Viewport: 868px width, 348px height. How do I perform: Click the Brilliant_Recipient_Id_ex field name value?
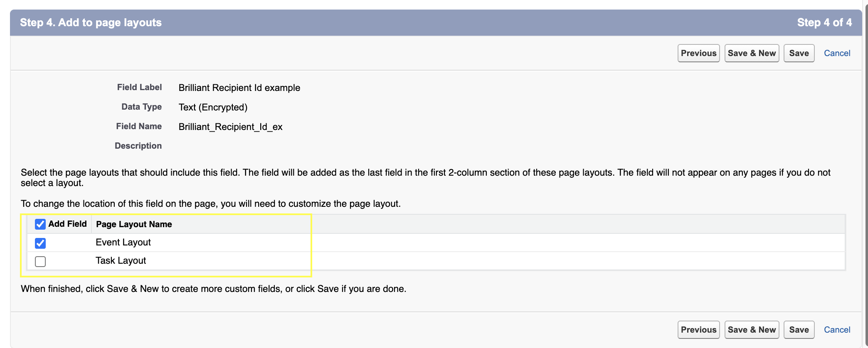pyautogui.click(x=230, y=127)
